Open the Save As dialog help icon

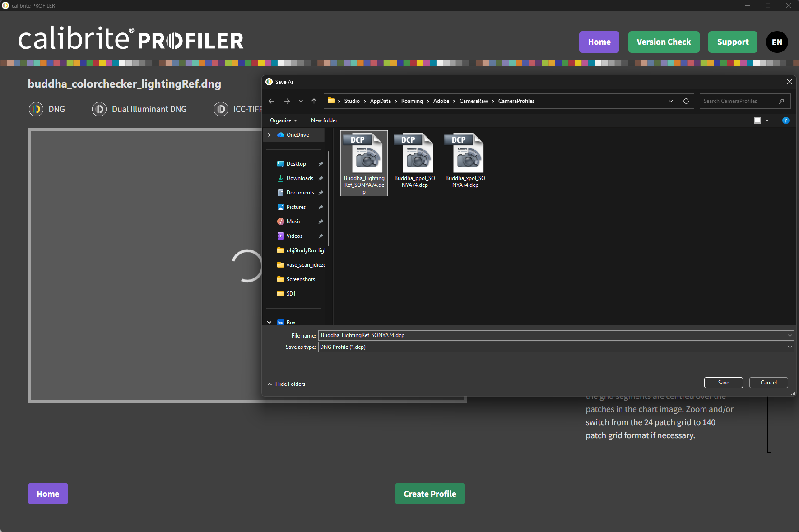click(x=786, y=120)
